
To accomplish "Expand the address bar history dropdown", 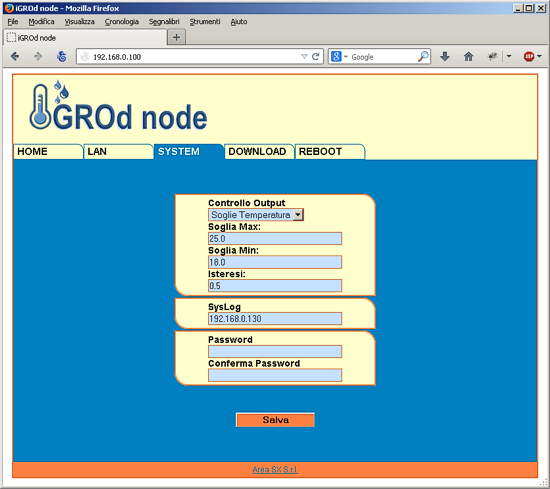I will 304,56.
